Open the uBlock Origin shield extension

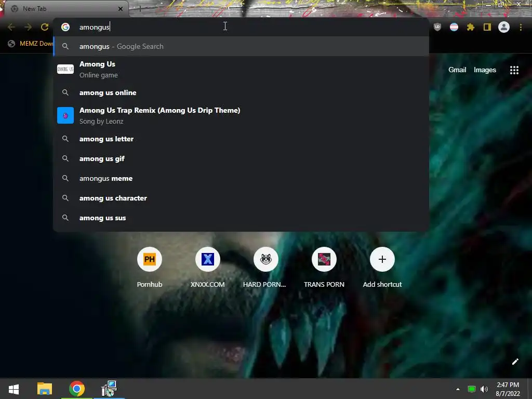pos(437,27)
